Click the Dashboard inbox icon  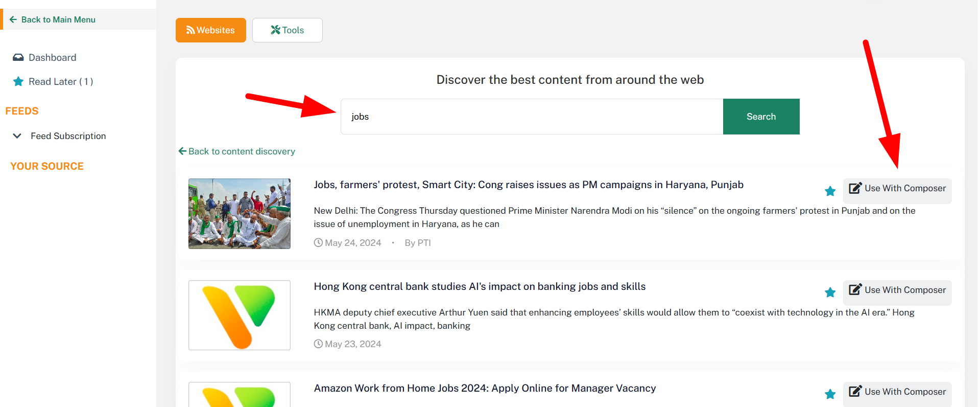[x=18, y=57]
